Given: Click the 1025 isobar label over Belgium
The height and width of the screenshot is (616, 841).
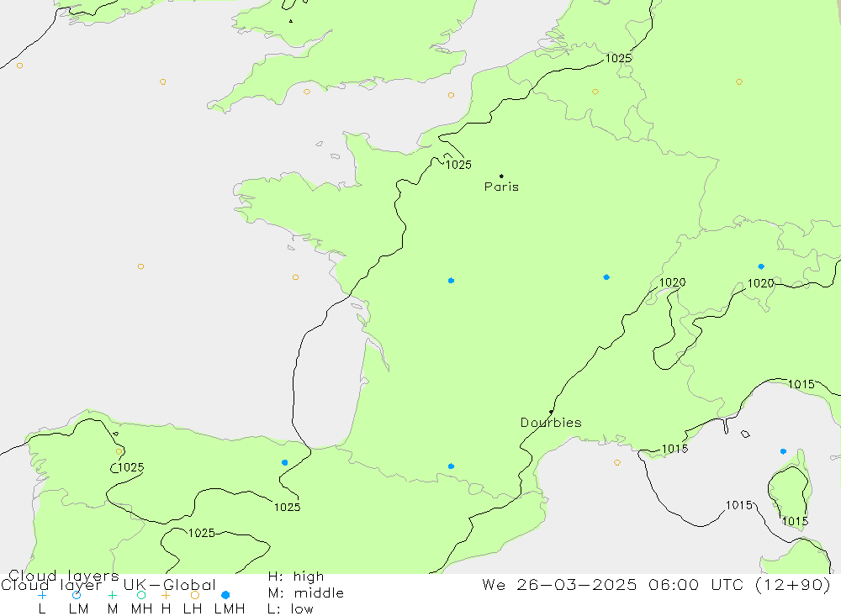Looking at the screenshot, I should 618,58.
